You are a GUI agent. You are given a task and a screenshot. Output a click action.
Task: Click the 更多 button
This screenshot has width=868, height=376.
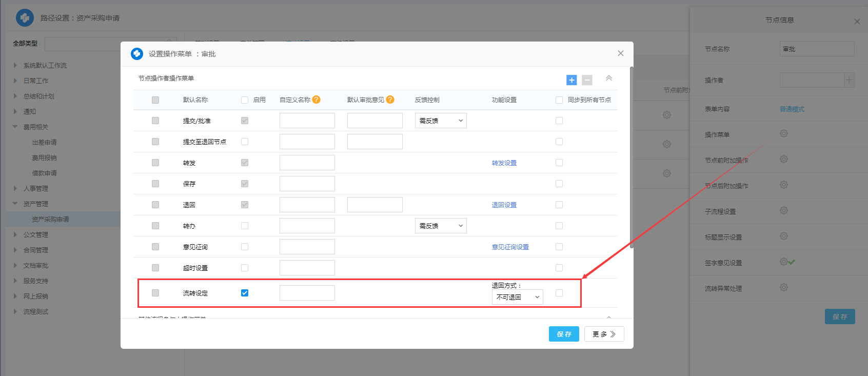point(604,334)
